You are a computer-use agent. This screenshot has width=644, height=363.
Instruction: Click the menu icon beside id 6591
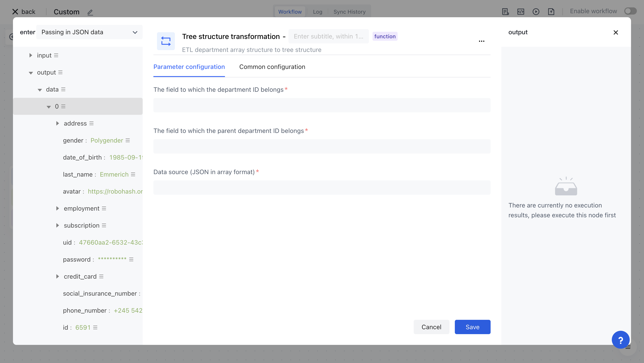[x=95, y=327]
